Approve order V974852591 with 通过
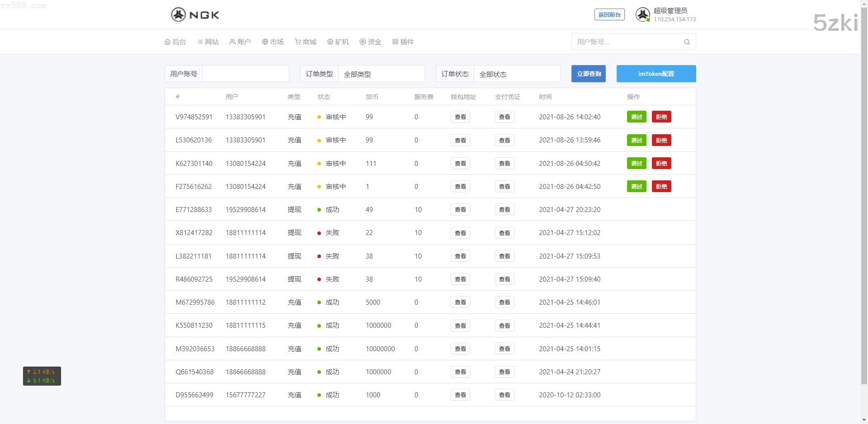Viewport: 868px width, 424px height. point(636,117)
